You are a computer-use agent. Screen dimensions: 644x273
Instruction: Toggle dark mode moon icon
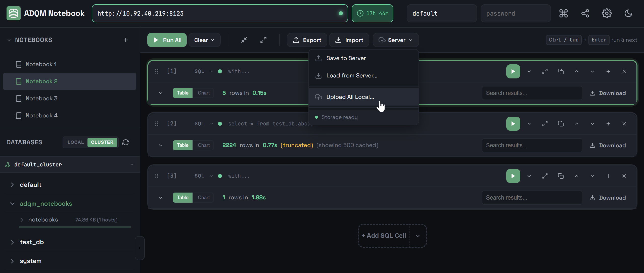click(x=628, y=13)
